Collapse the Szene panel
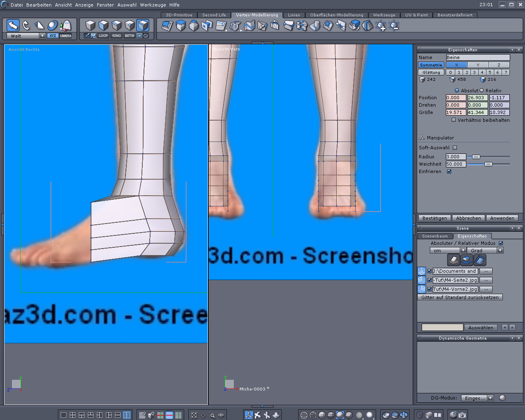Screen dimensions: 525x420 (x=512, y=228)
